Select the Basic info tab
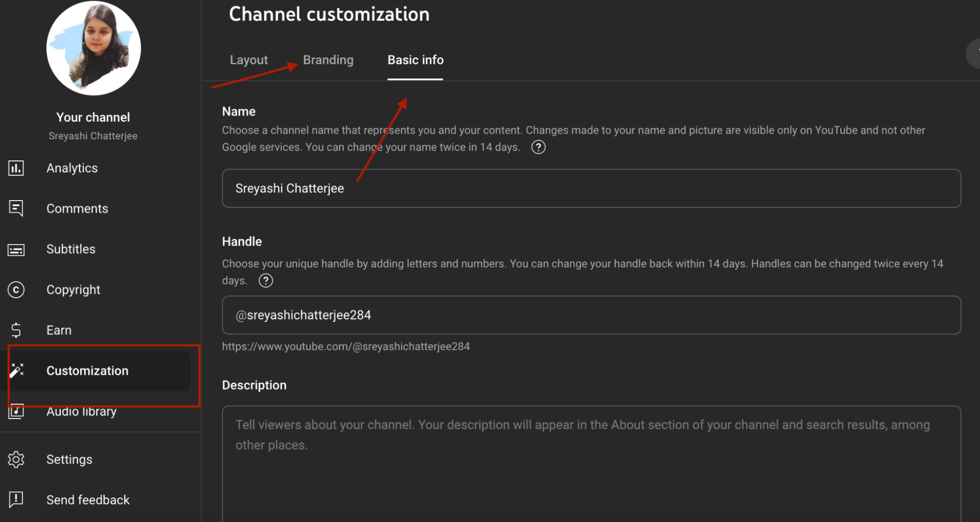Screen dimensions: 980x522 (415, 60)
